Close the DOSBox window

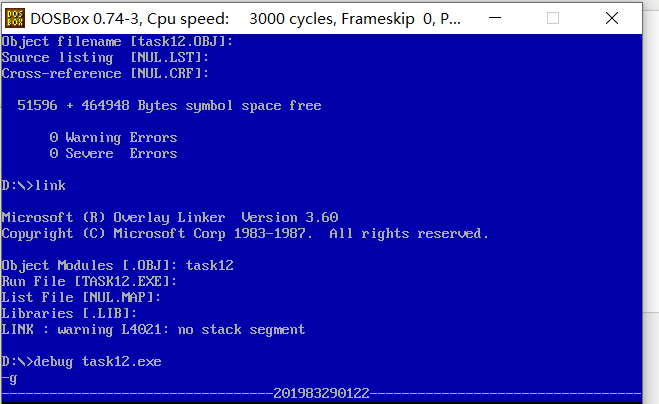612,18
